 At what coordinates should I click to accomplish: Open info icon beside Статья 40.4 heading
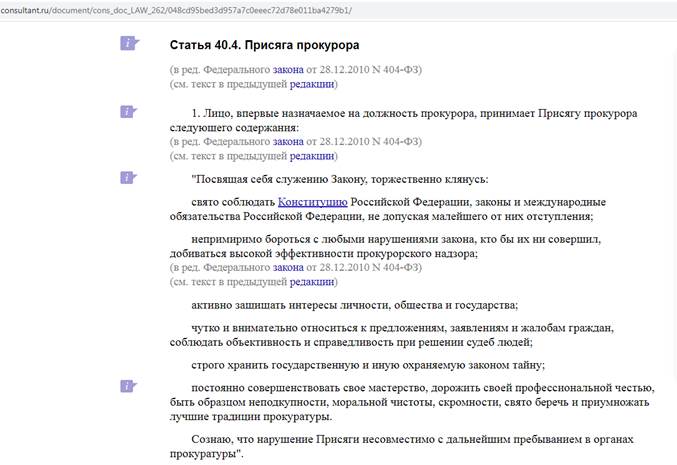tap(129, 43)
